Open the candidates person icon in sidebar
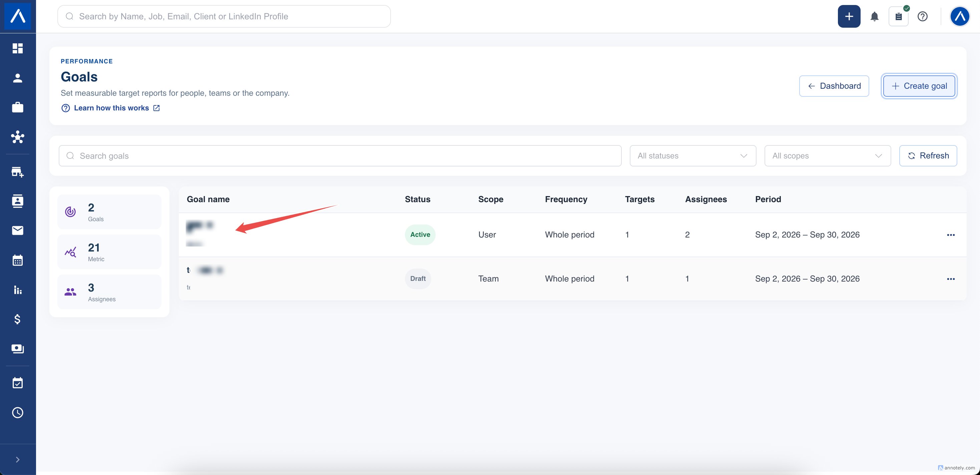The height and width of the screenshot is (475, 980). [17, 78]
